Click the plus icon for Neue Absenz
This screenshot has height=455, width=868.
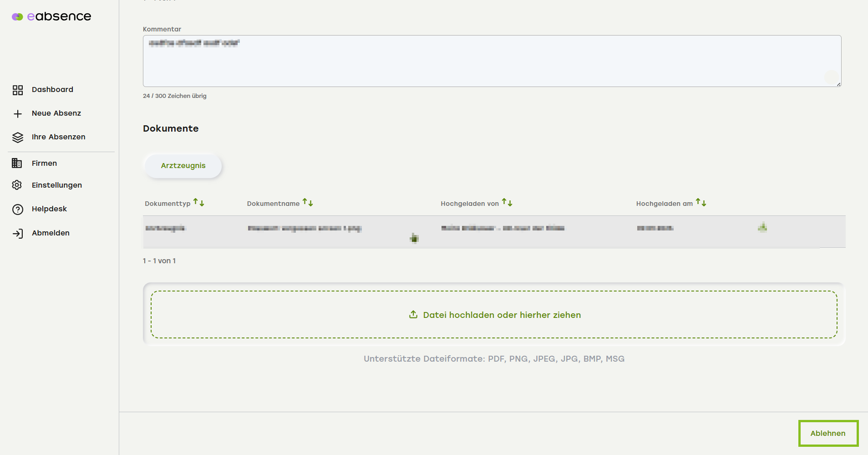[x=18, y=114]
